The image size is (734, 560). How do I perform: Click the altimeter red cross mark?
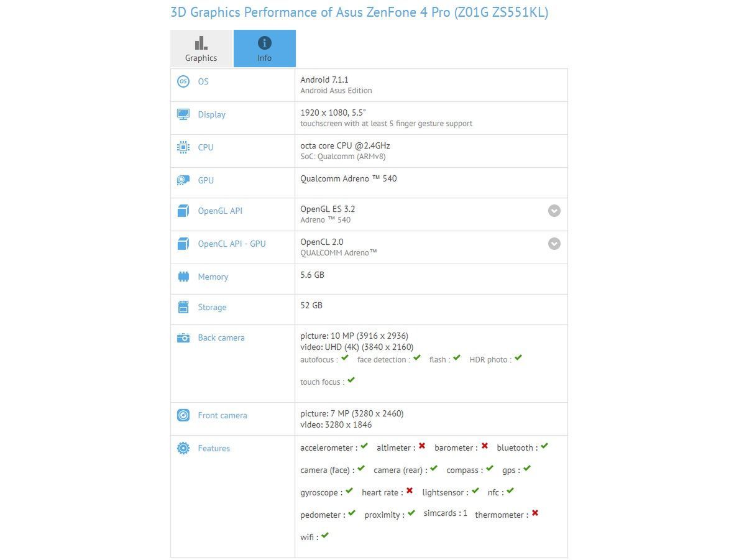point(422,446)
